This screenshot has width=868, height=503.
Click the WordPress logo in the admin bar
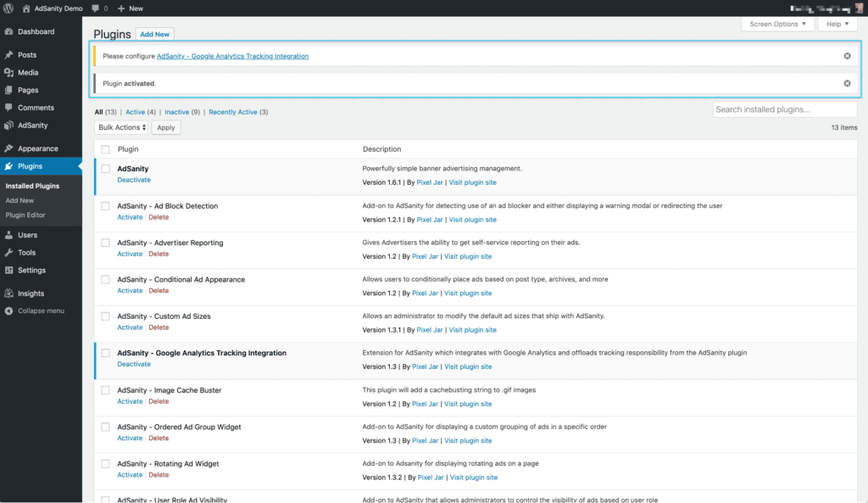coord(8,8)
